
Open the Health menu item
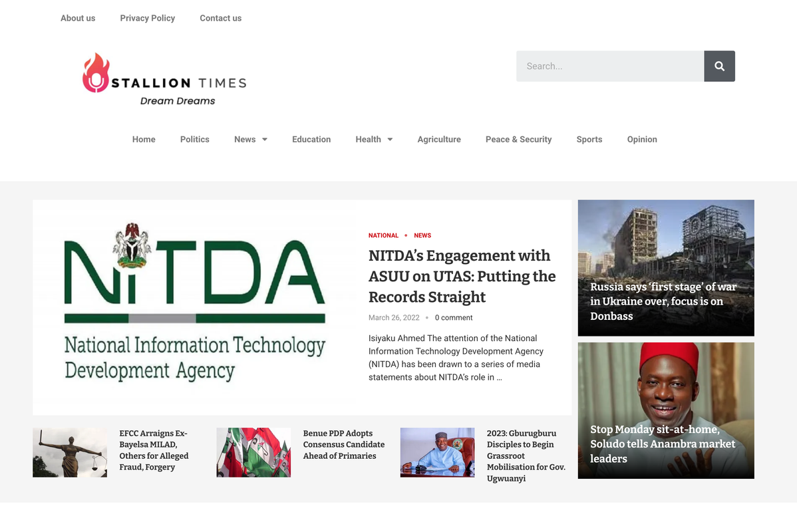pos(368,139)
